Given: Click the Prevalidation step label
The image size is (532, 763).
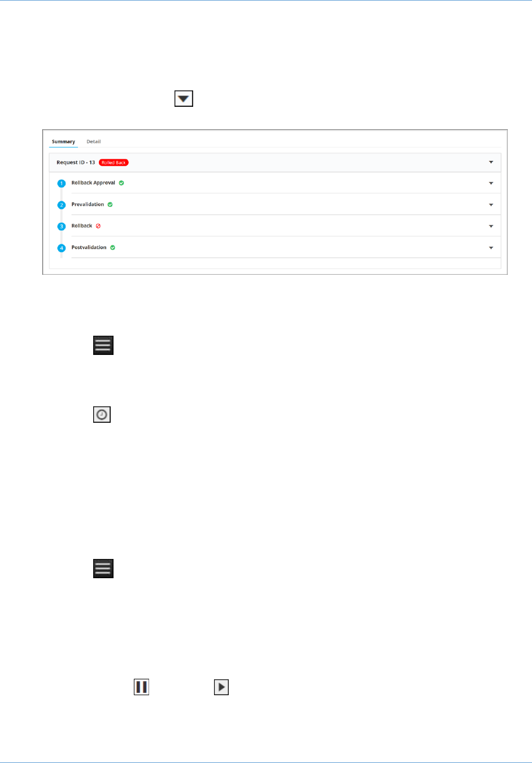Looking at the screenshot, I should coord(88,205).
